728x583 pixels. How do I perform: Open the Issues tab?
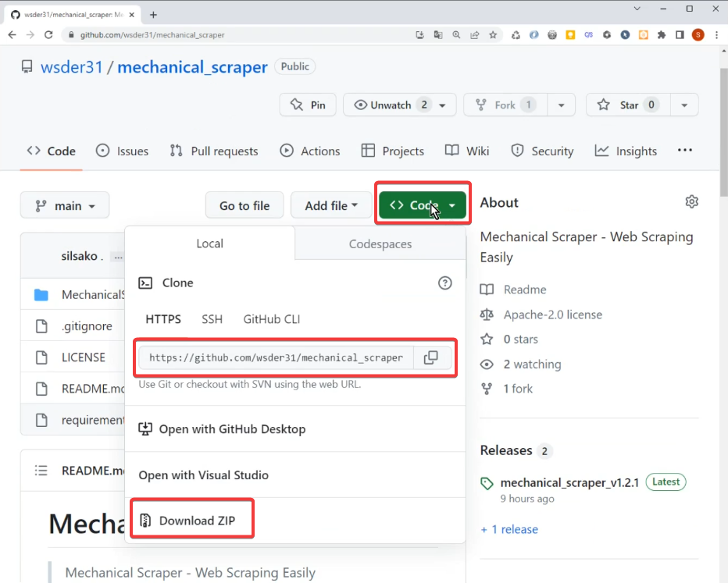click(x=122, y=151)
